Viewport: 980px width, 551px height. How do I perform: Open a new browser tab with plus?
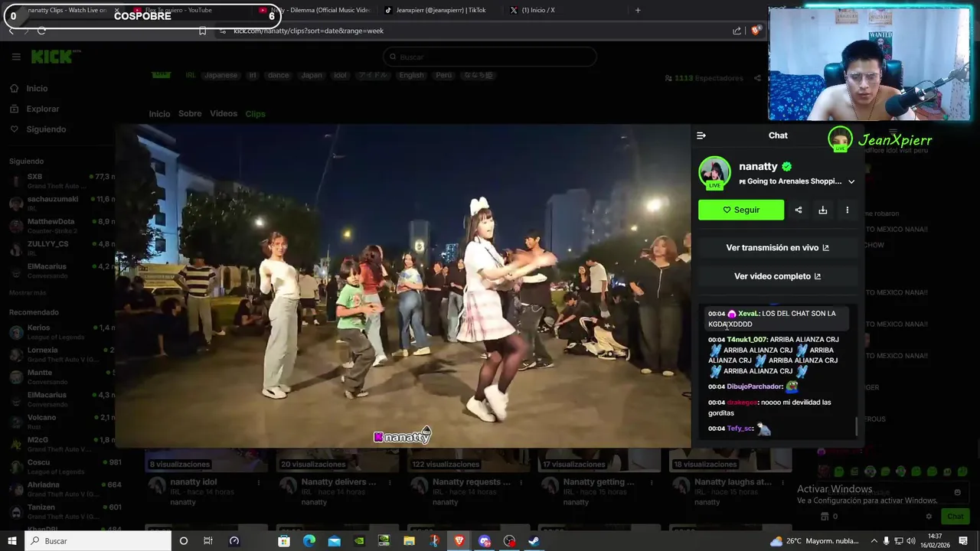click(x=638, y=10)
